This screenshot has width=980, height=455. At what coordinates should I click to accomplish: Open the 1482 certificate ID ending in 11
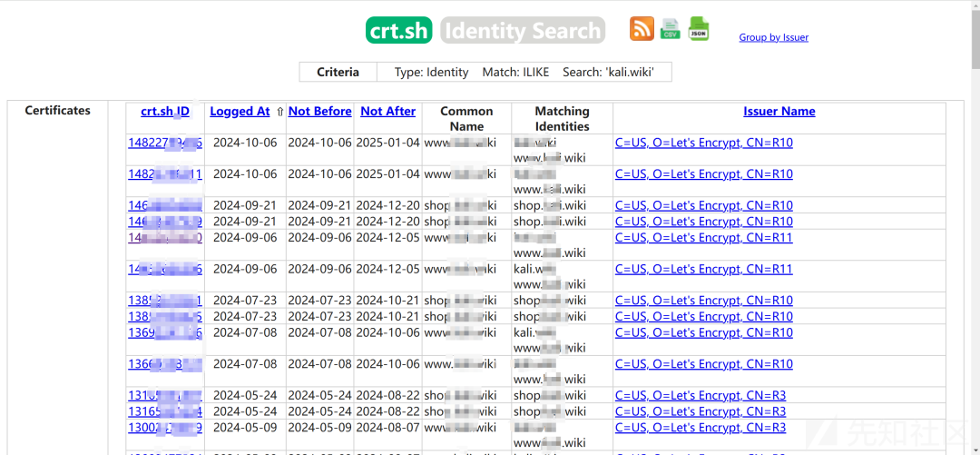point(165,174)
